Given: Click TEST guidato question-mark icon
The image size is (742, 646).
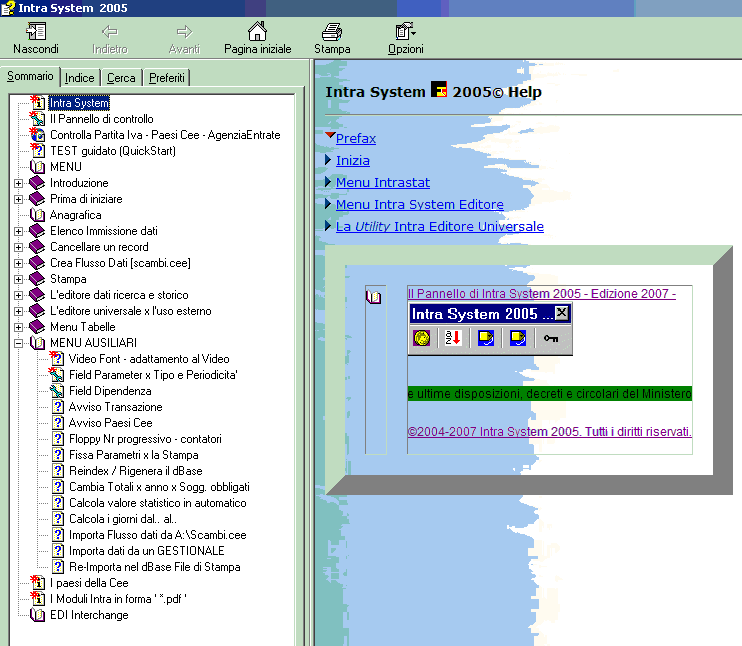Looking at the screenshot, I should tap(38, 150).
